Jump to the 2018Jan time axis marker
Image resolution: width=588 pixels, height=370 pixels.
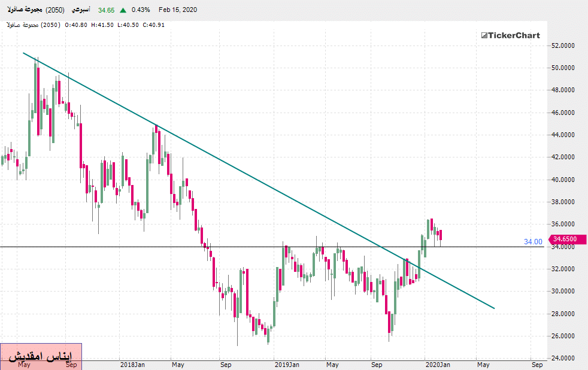132,364
